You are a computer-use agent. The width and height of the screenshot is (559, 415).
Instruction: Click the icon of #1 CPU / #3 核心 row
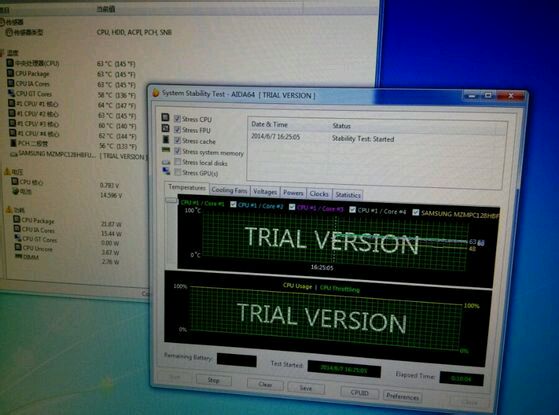click(12, 123)
